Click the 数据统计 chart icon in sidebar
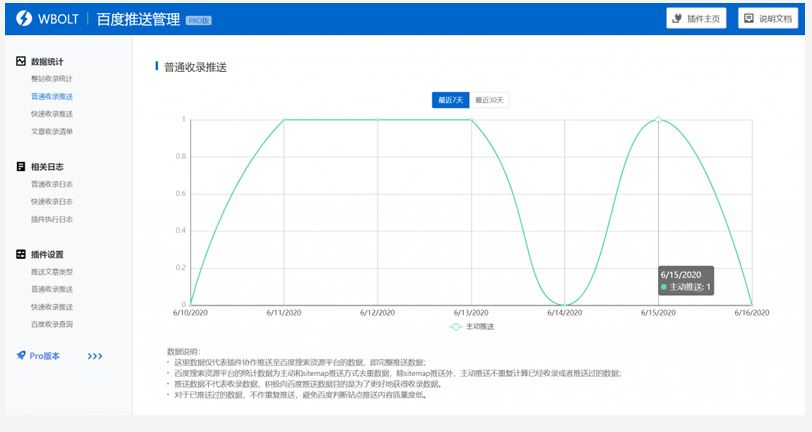812x432 pixels. (x=21, y=61)
